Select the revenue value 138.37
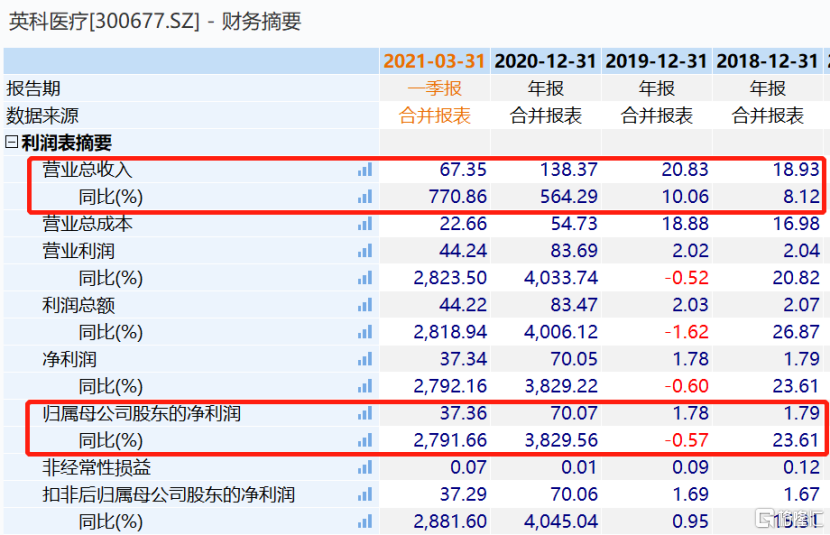This screenshot has width=830, height=535. (x=569, y=170)
